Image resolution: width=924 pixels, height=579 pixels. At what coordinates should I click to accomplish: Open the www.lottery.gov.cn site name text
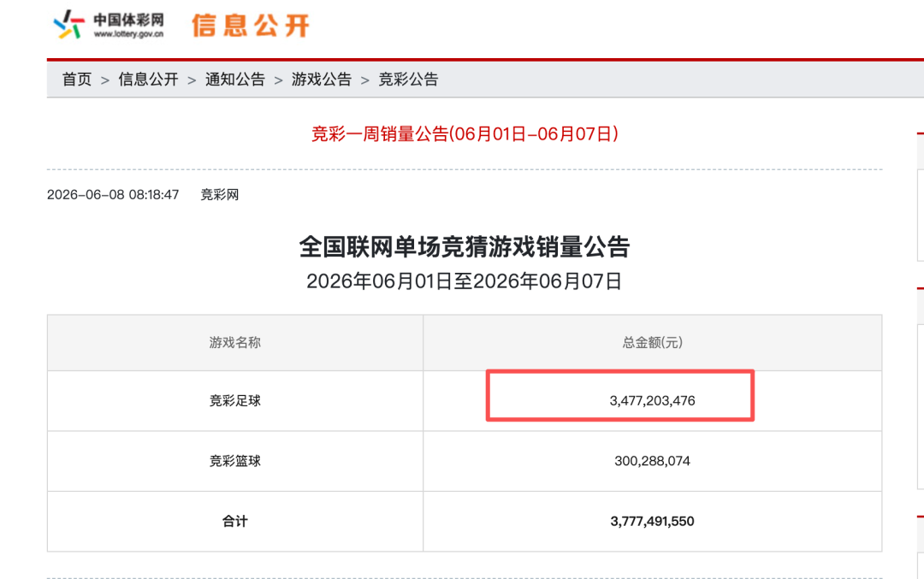[128, 34]
